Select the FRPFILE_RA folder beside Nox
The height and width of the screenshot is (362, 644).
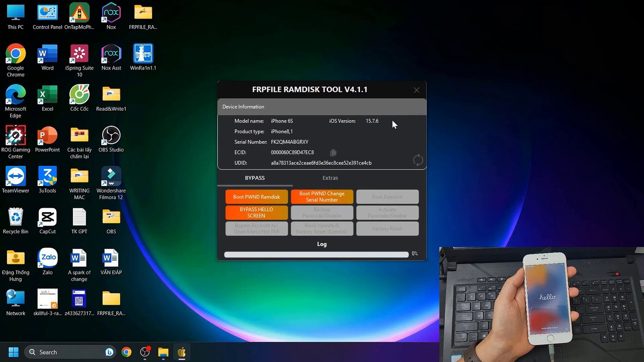tap(143, 17)
